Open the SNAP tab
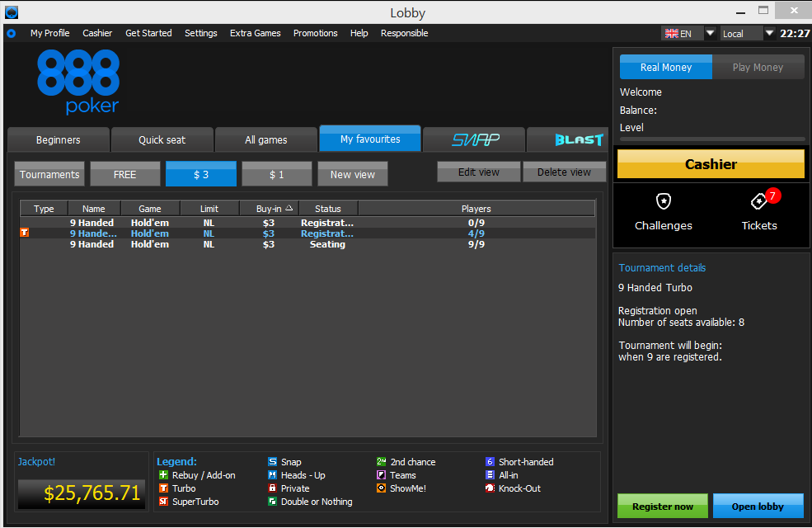The width and height of the screenshot is (812, 528). (x=475, y=139)
